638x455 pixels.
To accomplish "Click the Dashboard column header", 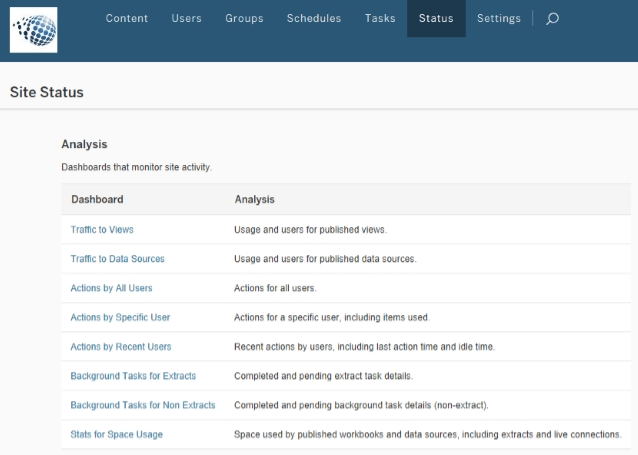I will pos(97,199).
